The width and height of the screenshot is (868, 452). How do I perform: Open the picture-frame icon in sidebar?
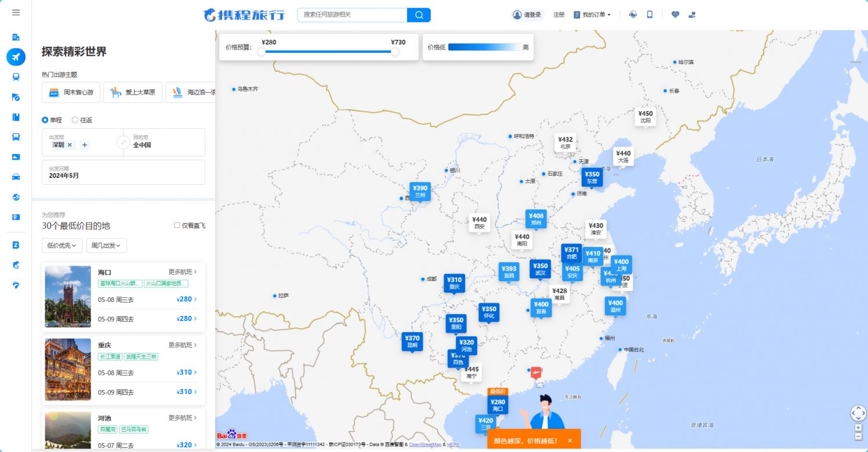[x=16, y=157]
